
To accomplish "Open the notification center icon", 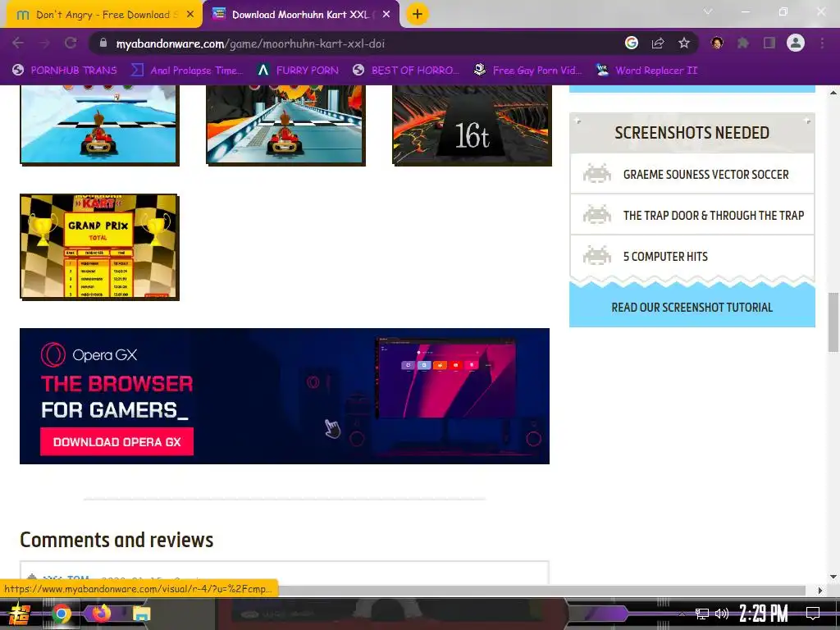I will pos(813,613).
